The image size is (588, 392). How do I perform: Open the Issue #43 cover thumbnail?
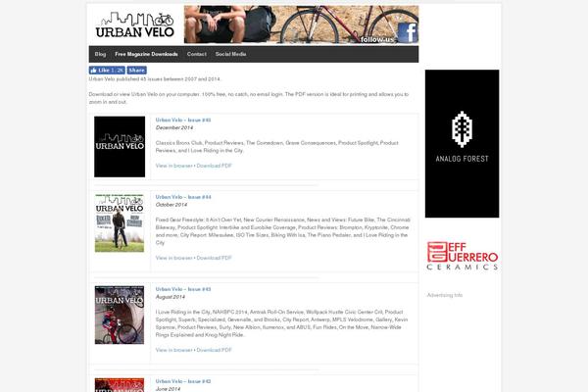[x=120, y=316]
